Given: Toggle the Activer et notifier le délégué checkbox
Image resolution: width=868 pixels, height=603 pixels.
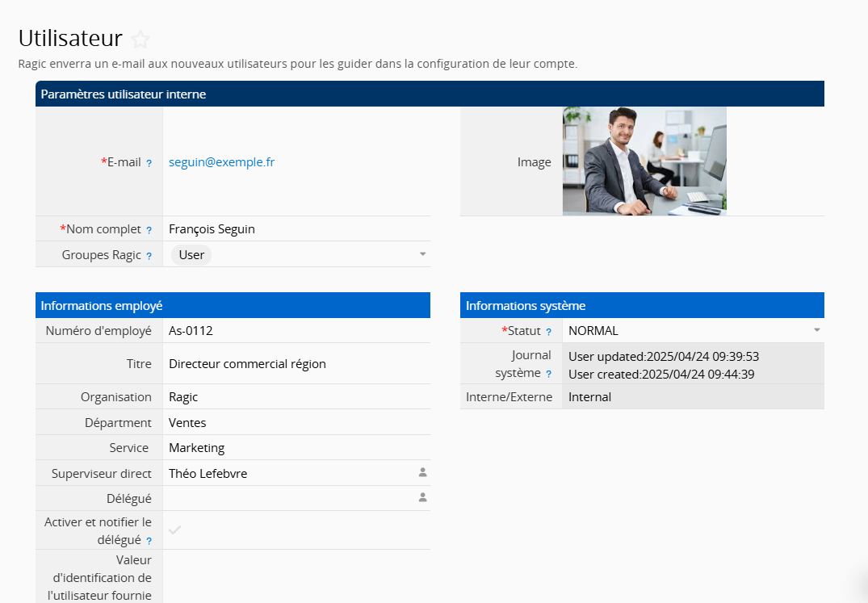Looking at the screenshot, I should 174,530.
